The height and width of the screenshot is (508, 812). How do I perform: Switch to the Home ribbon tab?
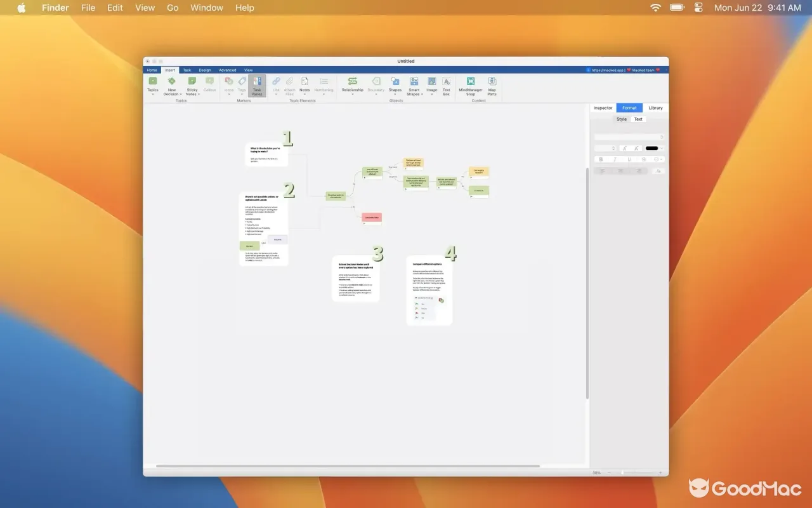tap(152, 70)
